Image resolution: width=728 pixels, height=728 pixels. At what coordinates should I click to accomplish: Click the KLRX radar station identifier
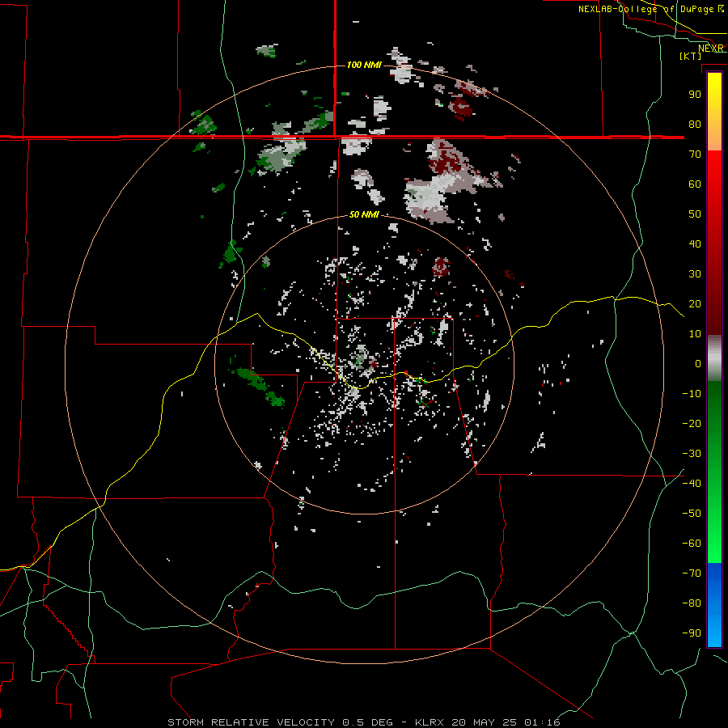430,722
